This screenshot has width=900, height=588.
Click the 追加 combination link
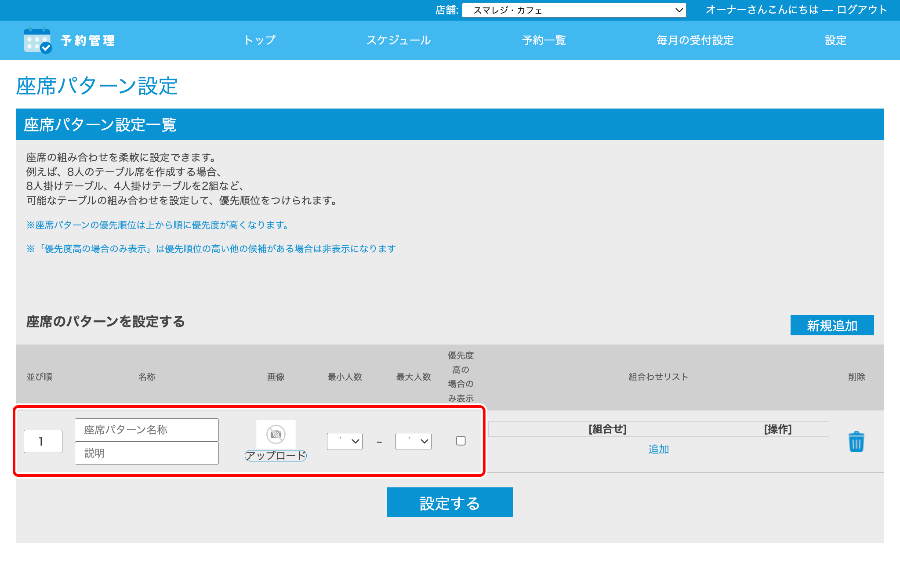(658, 449)
